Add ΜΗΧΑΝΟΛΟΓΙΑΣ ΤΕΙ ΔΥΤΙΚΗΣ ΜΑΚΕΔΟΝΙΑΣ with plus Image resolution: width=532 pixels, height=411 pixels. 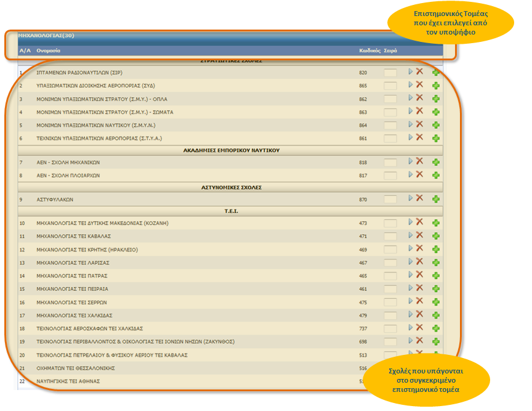pyautogui.click(x=436, y=223)
